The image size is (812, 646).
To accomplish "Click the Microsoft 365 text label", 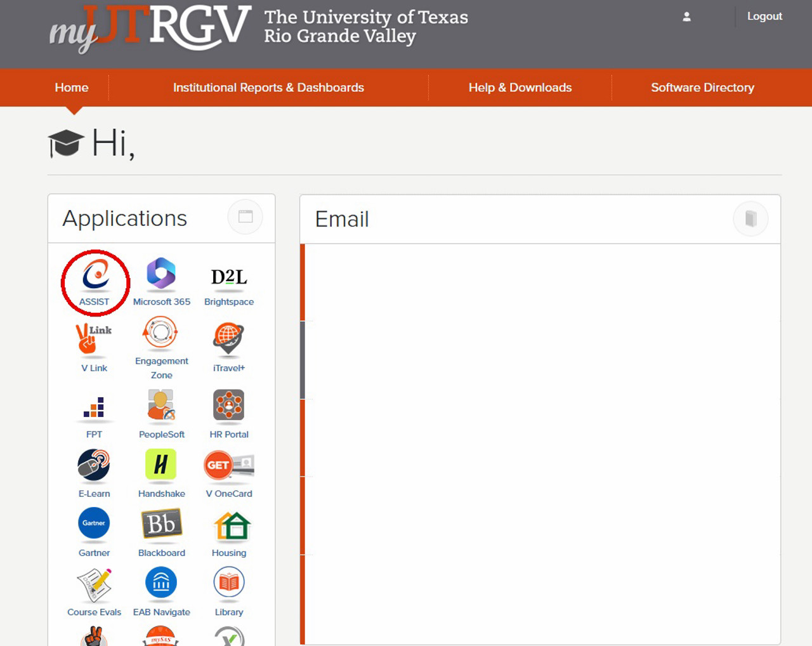I will 162,302.
